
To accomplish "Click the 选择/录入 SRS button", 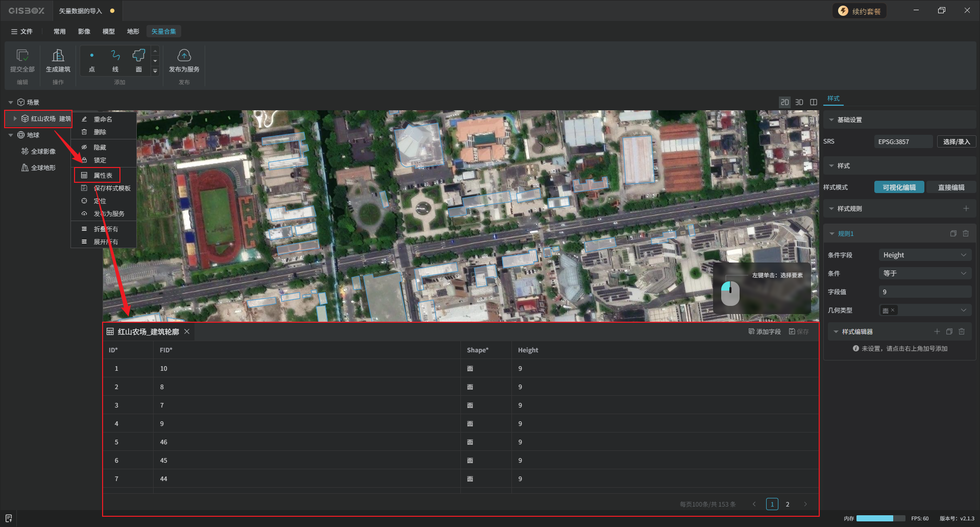I will (956, 141).
